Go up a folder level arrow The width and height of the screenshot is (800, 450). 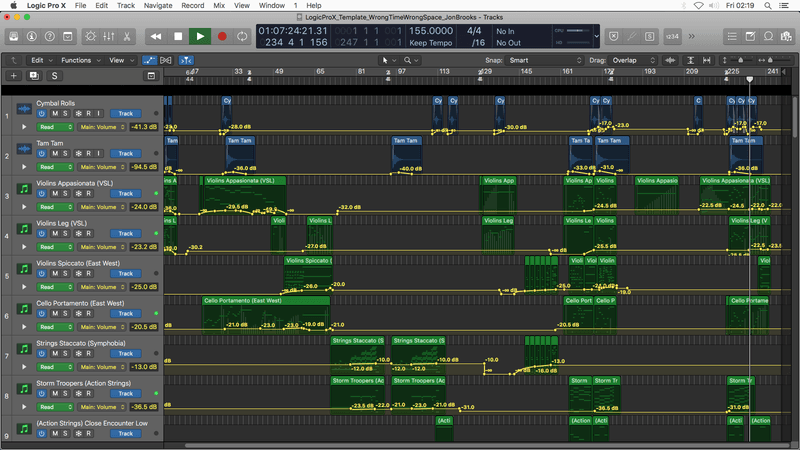14,60
